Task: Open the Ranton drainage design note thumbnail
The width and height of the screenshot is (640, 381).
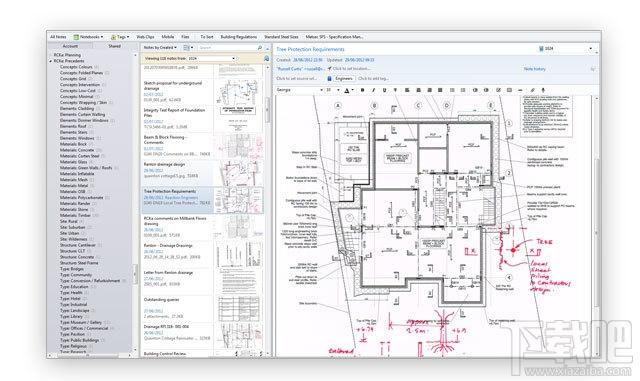Action: [239, 173]
